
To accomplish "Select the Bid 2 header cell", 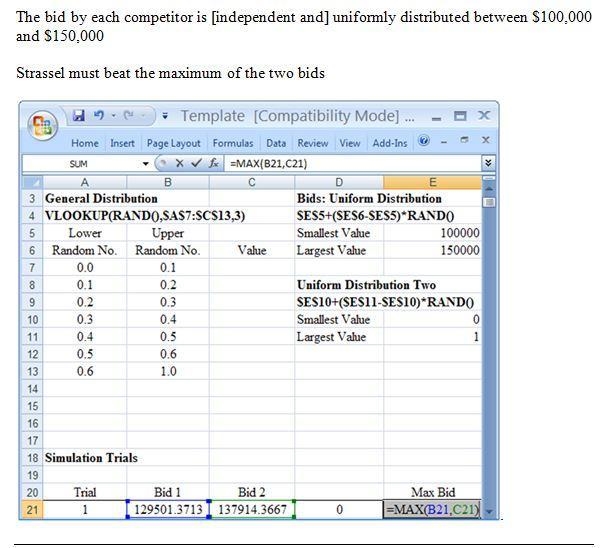I will point(252,492).
